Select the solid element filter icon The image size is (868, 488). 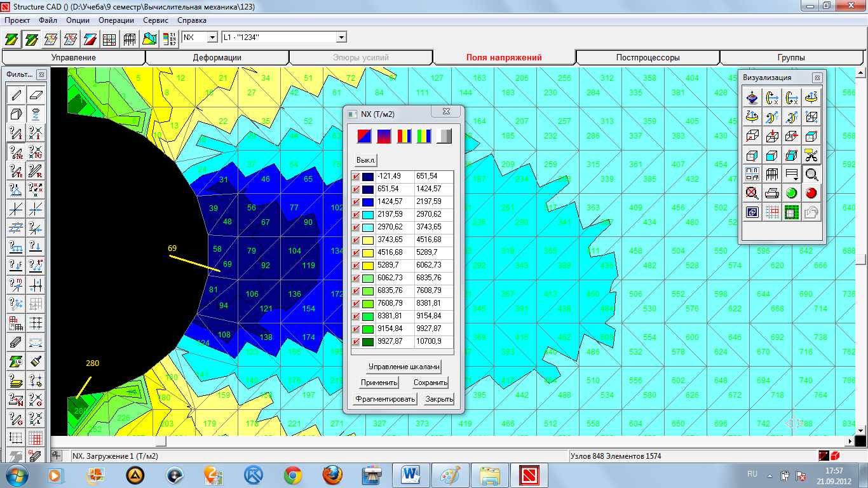[16, 114]
